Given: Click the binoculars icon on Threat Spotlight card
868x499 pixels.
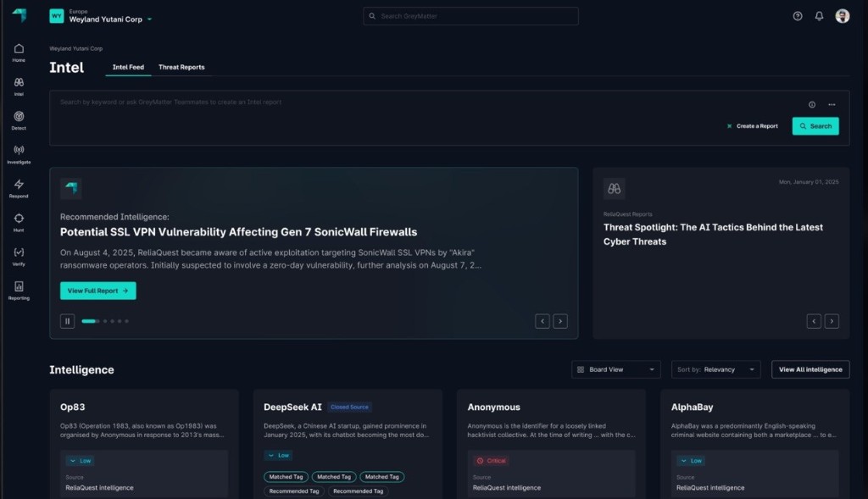Looking at the screenshot, I should click(x=614, y=189).
